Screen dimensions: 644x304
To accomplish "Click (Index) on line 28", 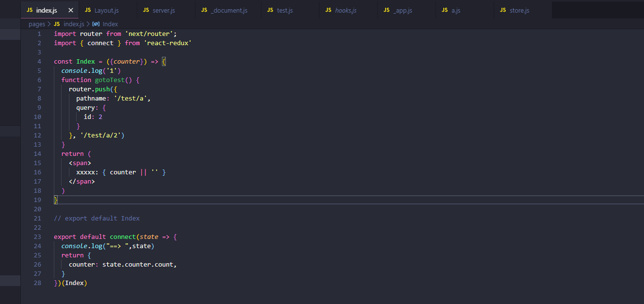I will click(74, 283).
